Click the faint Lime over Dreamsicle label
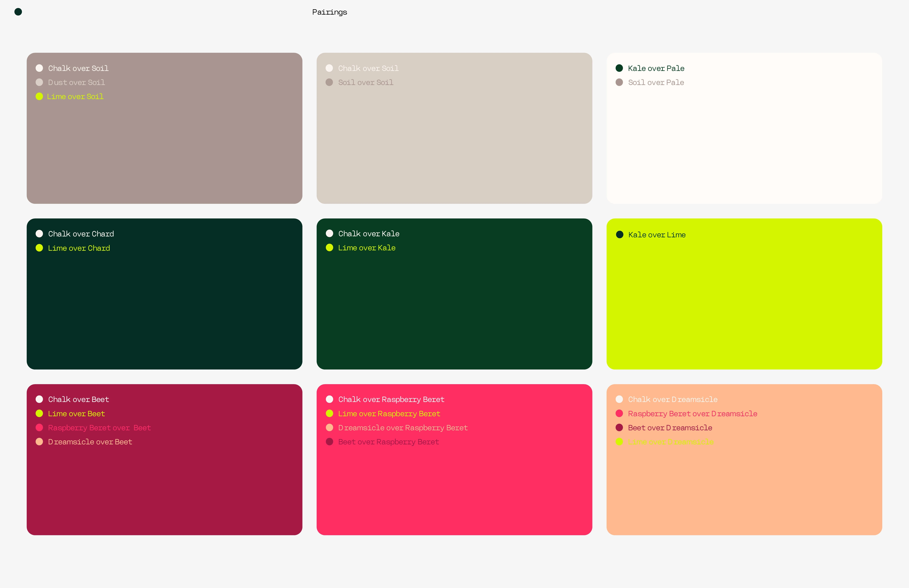The width and height of the screenshot is (909, 588). coord(670,442)
